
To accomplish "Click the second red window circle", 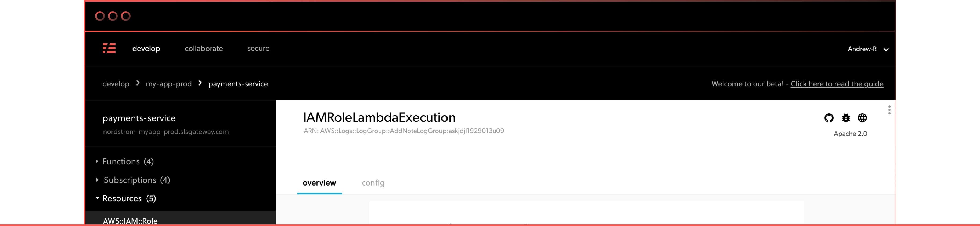I will (x=113, y=16).
